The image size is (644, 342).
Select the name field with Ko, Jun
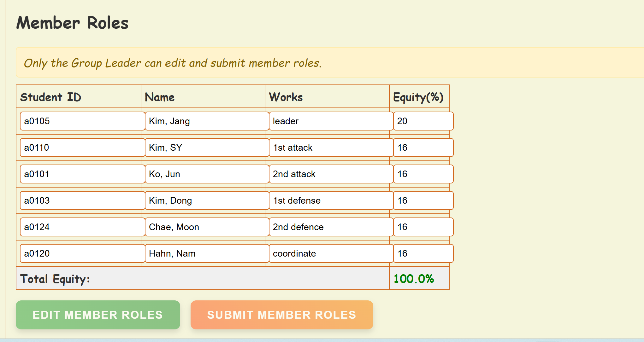coord(207,174)
